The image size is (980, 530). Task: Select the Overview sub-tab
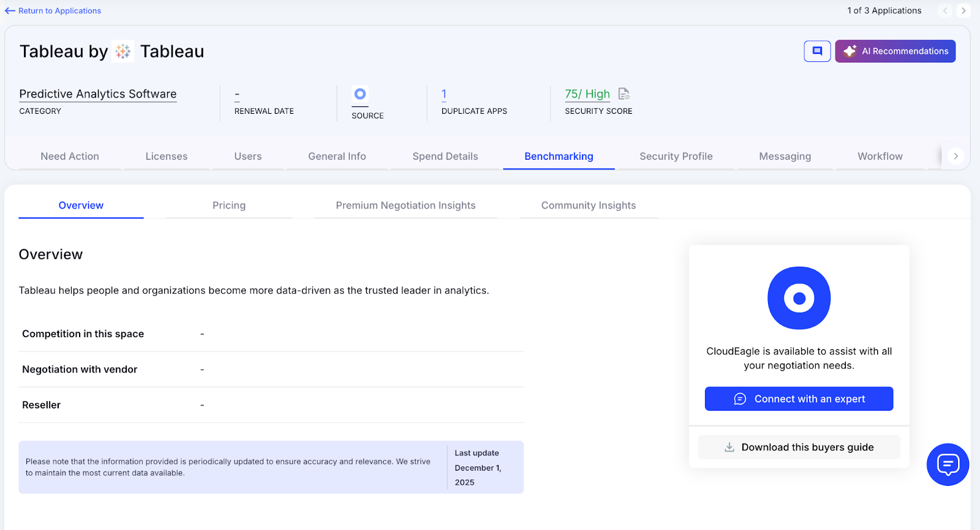coord(81,206)
